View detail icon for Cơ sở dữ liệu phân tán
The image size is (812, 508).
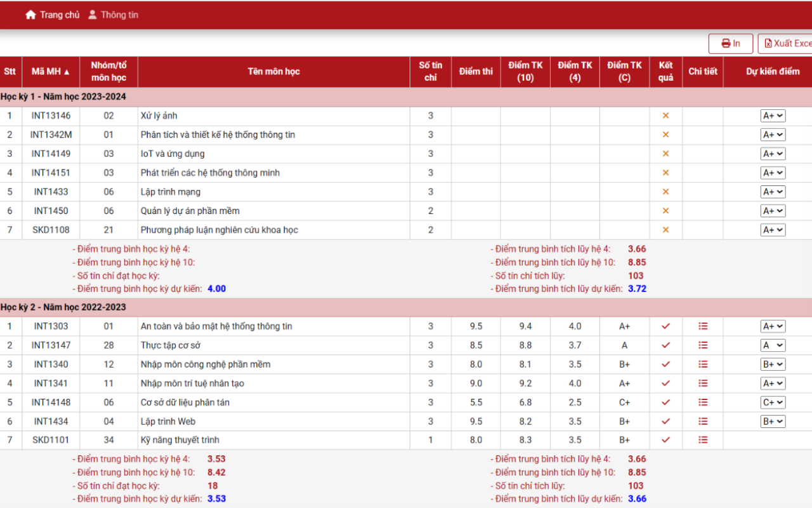point(703,403)
